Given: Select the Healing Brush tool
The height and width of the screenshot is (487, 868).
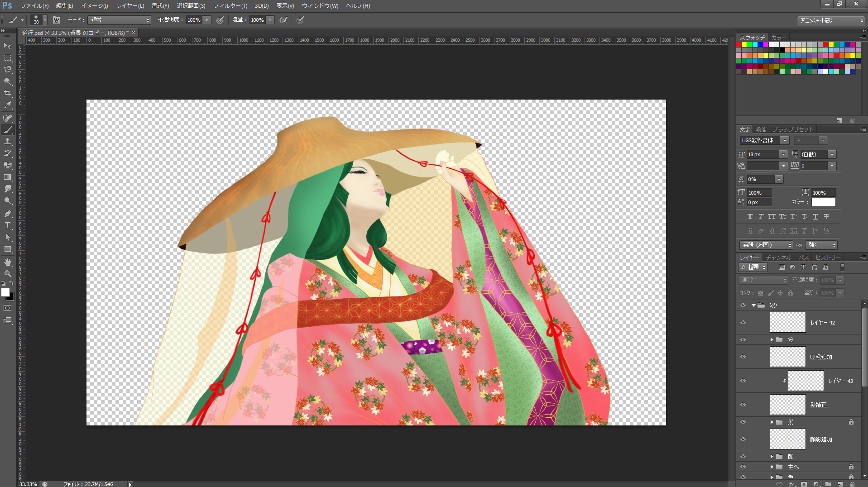Looking at the screenshot, I should 8,118.
